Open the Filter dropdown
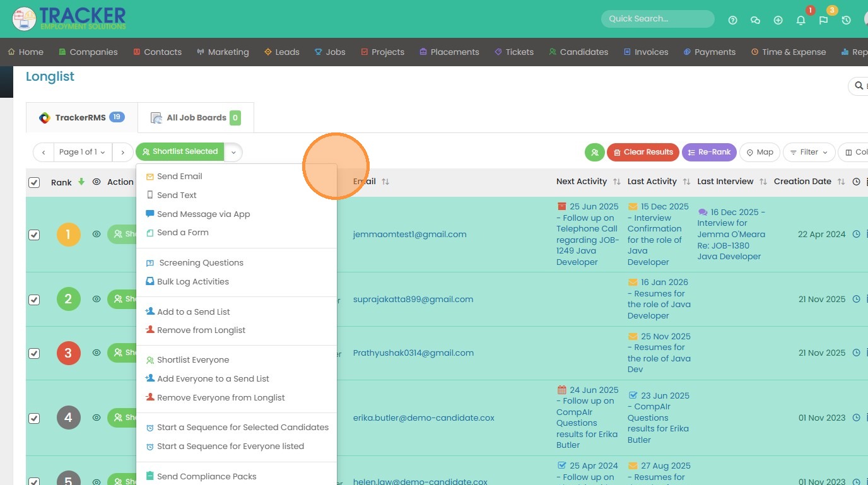This screenshot has height=485, width=868. point(809,152)
